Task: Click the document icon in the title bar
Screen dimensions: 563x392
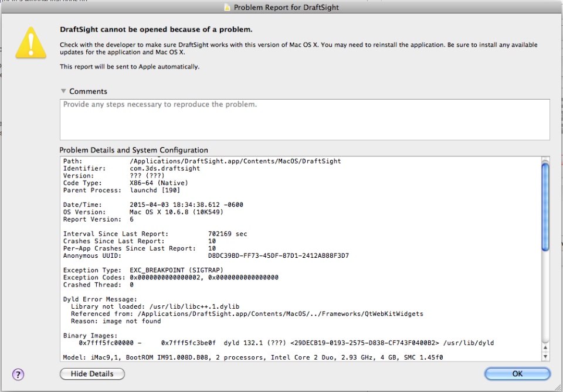Action: click(x=227, y=8)
